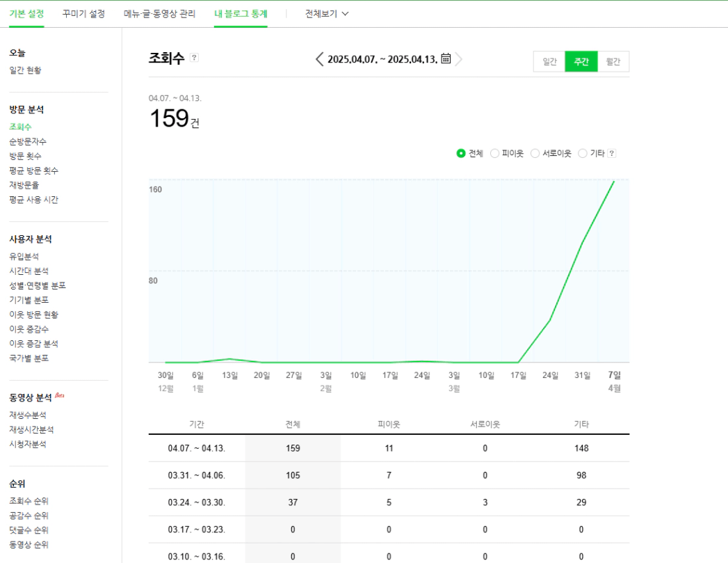Image resolution: width=728 pixels, height=563 pixels.
Task: Expand the 전체보기 dropdown
Action: (326, 14)
